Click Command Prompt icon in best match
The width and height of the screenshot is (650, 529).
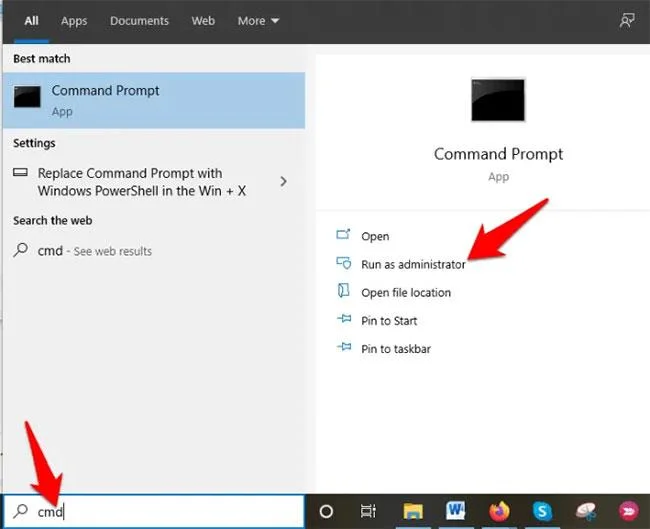pyautogui.click(x=27, y=97)
